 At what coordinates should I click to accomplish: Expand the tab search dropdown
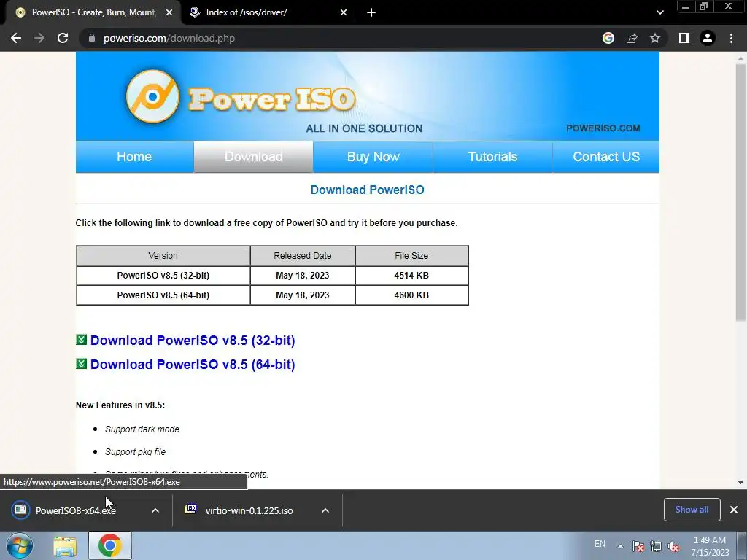point(659,12)
